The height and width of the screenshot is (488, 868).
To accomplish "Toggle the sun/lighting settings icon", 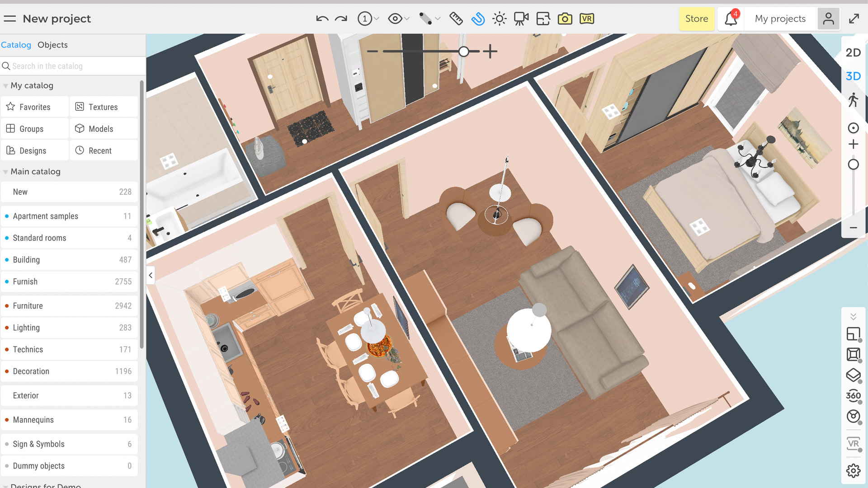I will point(500,19).
